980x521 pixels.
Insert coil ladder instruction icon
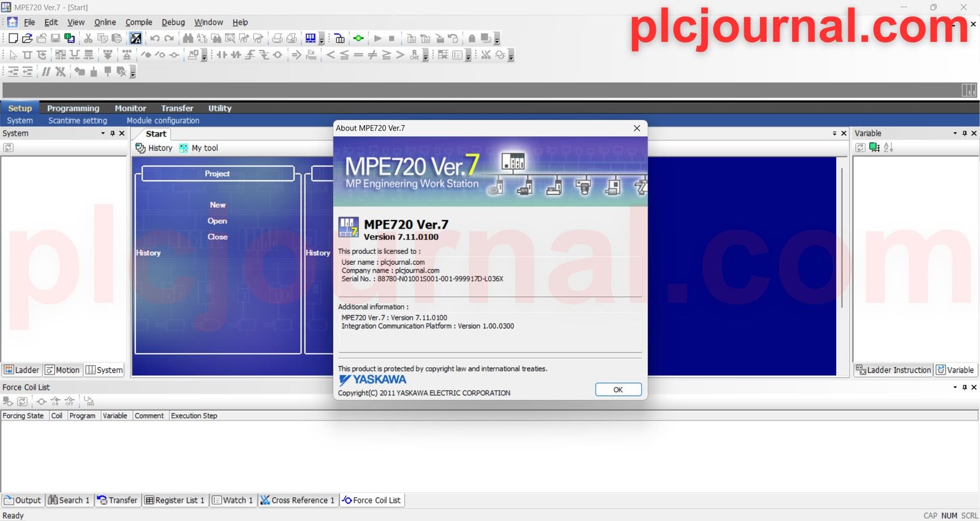click(277, 55)
